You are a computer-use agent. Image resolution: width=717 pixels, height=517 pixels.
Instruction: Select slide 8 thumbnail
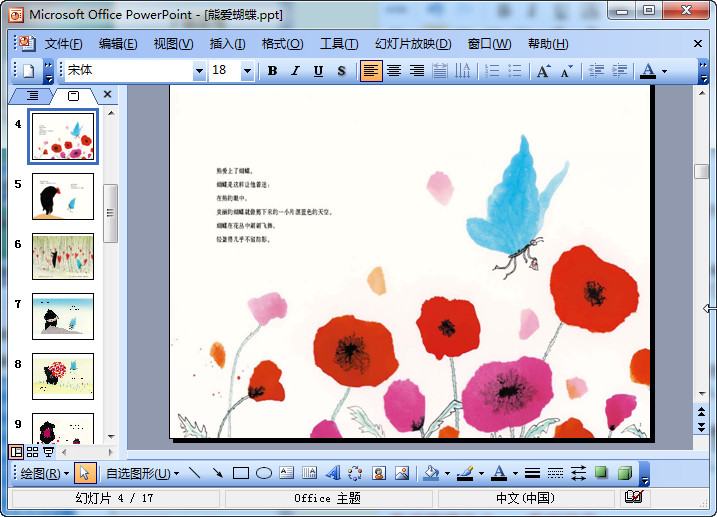tap(63, 376)
